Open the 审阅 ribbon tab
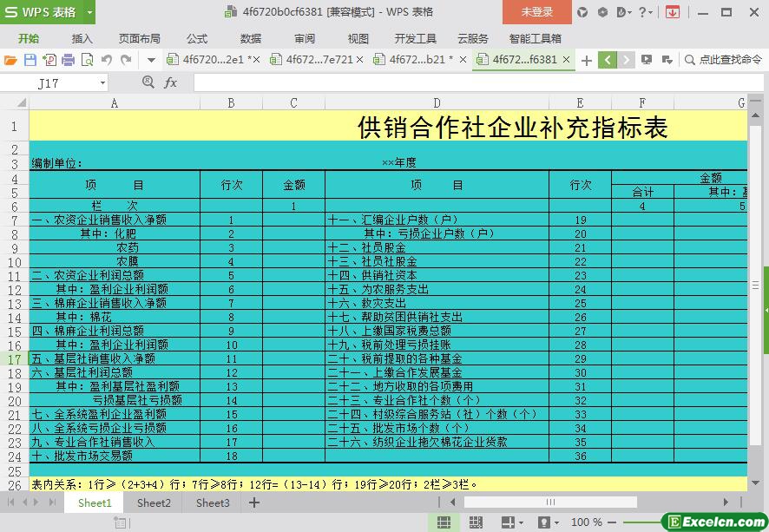Image resolution: width=769 pixels, height=532 pixels. [x=305, y=39]
